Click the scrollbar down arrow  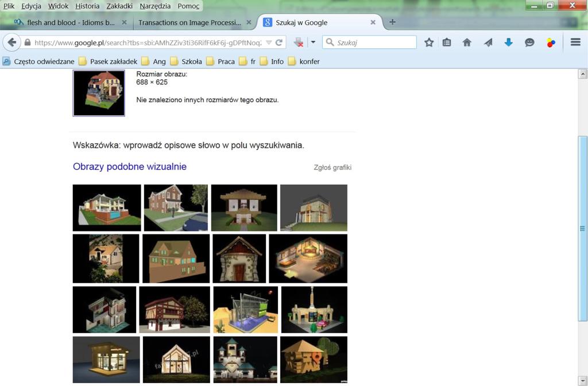coord(582,380)
